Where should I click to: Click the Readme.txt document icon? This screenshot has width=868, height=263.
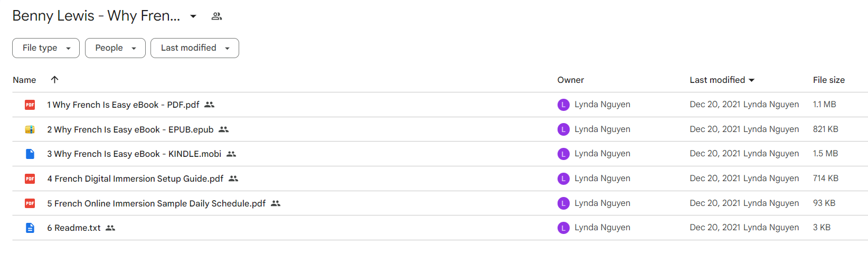click(30, 228)
